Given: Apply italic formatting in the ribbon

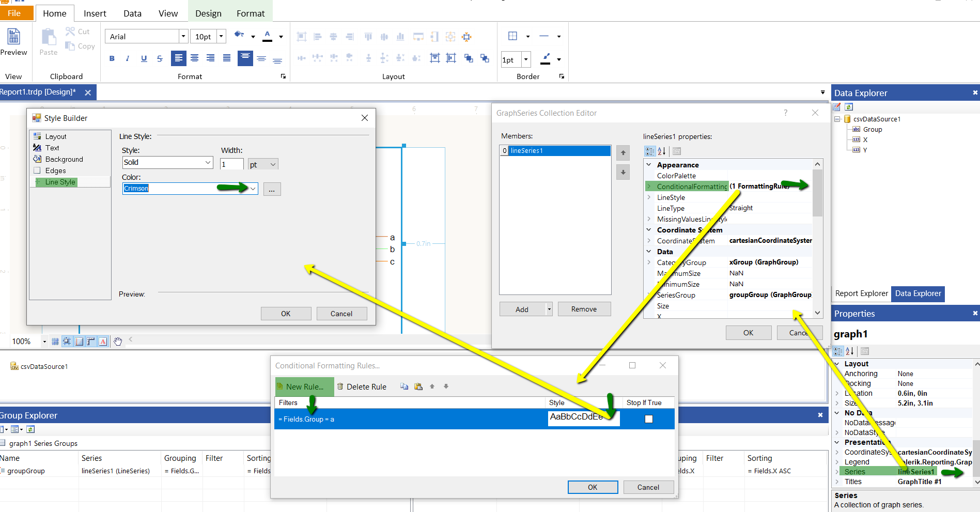Looking at the screenshot, I should [x=128, y=59].
